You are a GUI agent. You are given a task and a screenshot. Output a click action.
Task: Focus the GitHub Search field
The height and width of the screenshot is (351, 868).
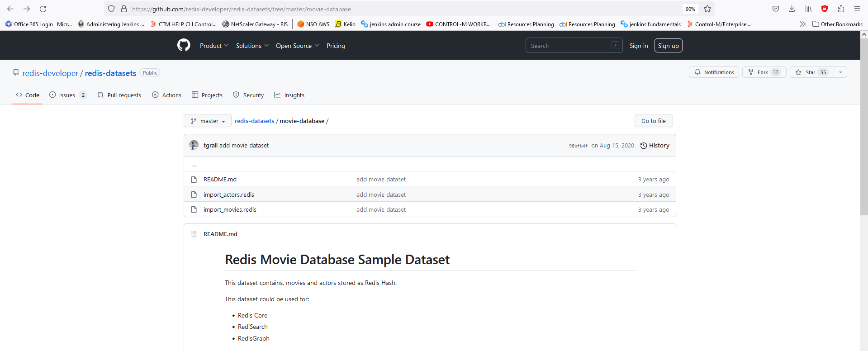pos(570,46)
